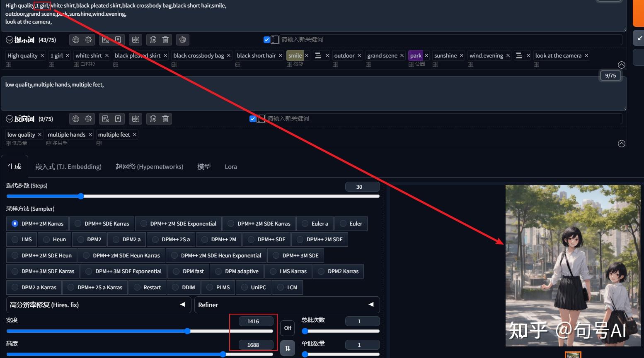Viewport: 644px width, 358px height.
Task: Click the width/height swap icon near size fields
Action: [x=288, y=348]
